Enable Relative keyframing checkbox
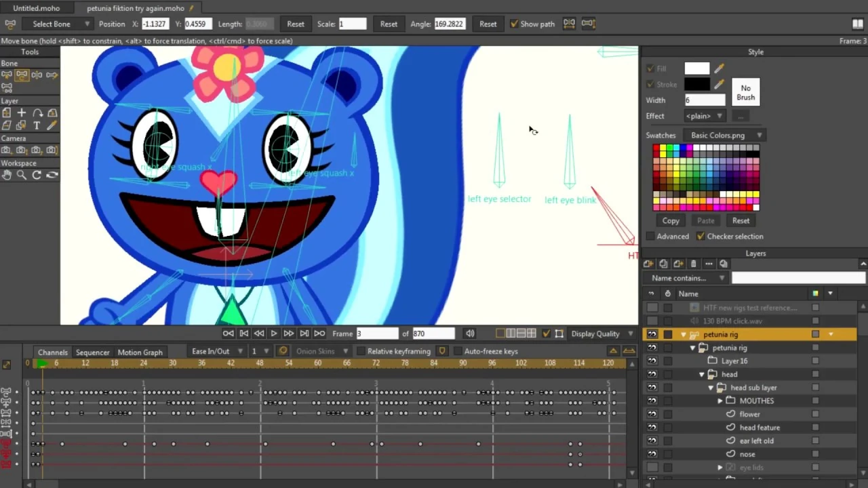Screen dimensions: 868x488 361,352
